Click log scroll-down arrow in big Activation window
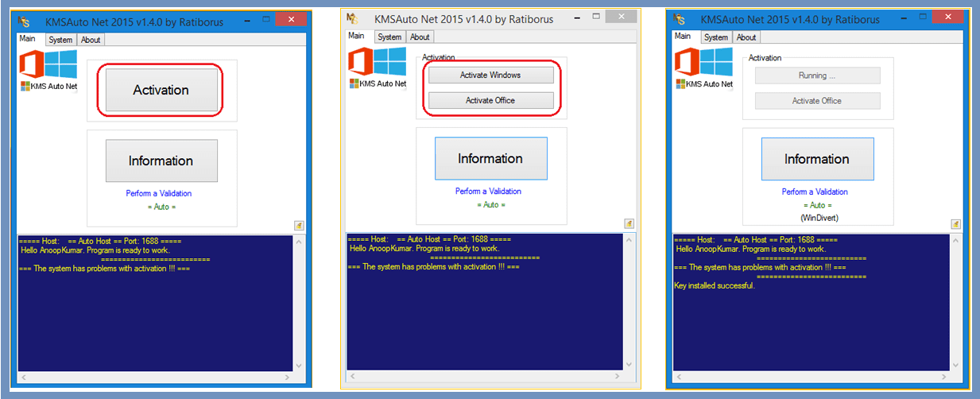This screenshot has height=399, width=980. [x=299, y=365]
